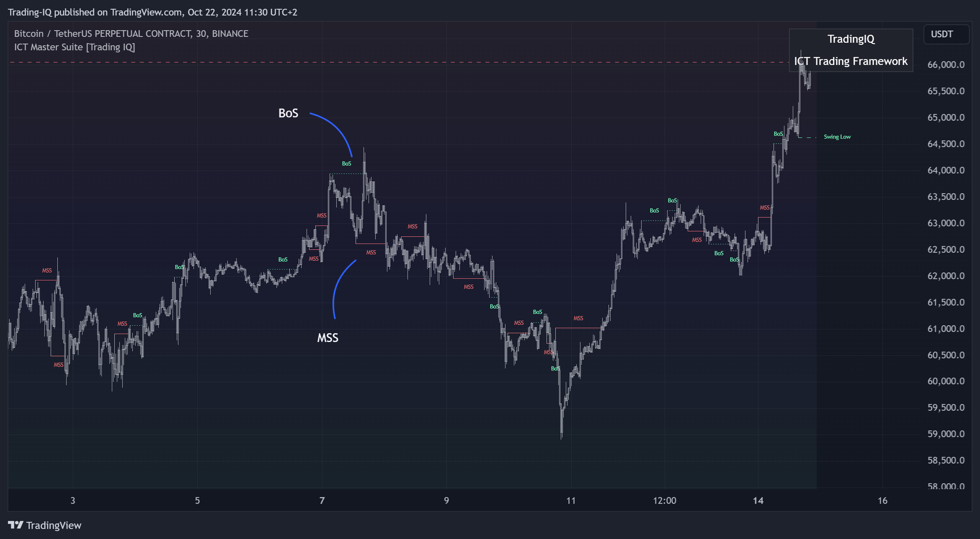Screen dimensions: 980x539
Task: Click the 64,000.0 price axis label
Action: coord(946,170)
